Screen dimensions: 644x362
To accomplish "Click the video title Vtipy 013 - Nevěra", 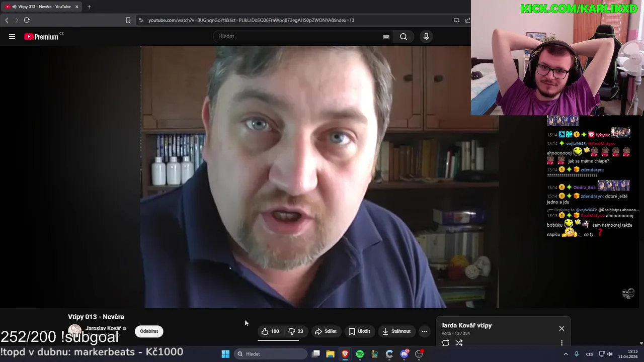I will 96,317.
